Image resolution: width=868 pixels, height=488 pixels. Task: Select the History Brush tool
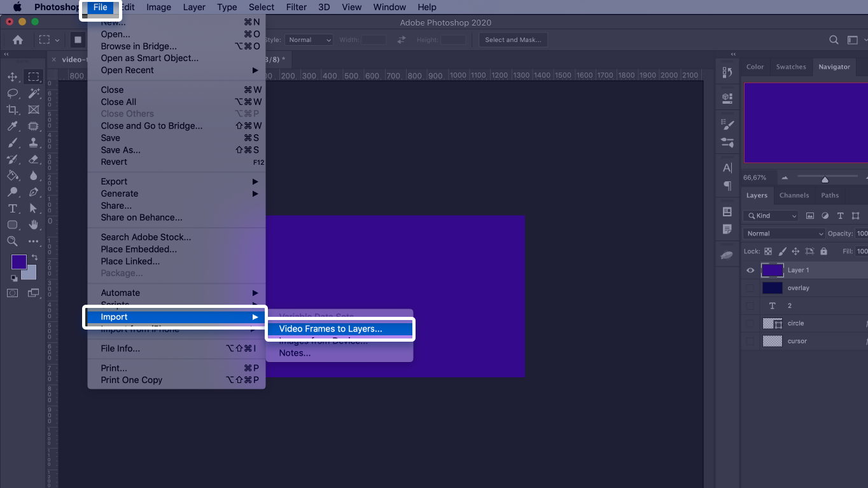[x=12, y=159]
